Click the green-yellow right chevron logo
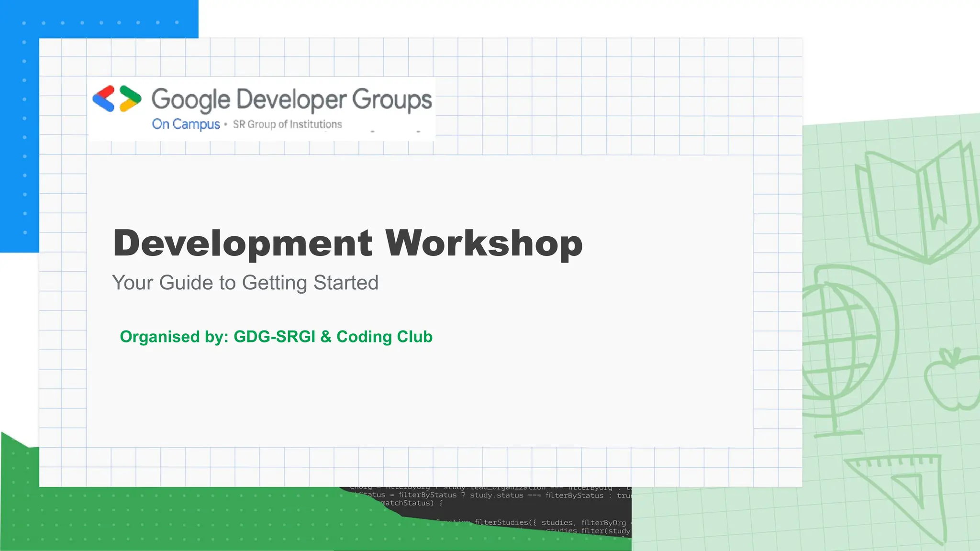Viewport: 980px width, 551px height. [x=130, y=99]
